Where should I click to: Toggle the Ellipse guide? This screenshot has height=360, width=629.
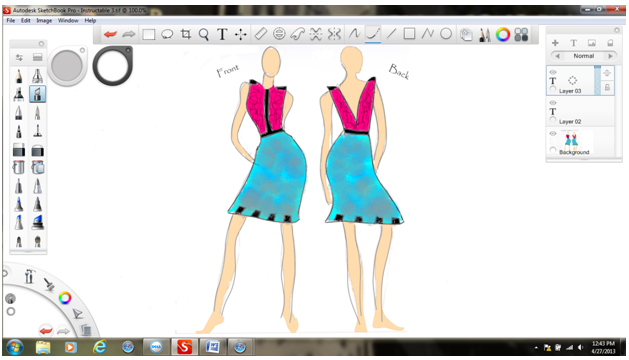tap(279, 35)
